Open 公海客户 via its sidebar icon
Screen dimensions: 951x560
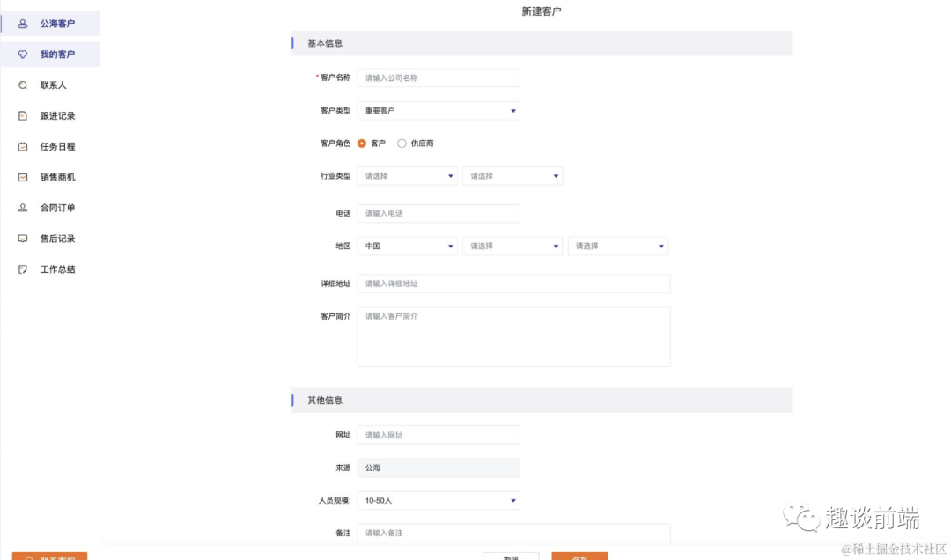[22, 24]
